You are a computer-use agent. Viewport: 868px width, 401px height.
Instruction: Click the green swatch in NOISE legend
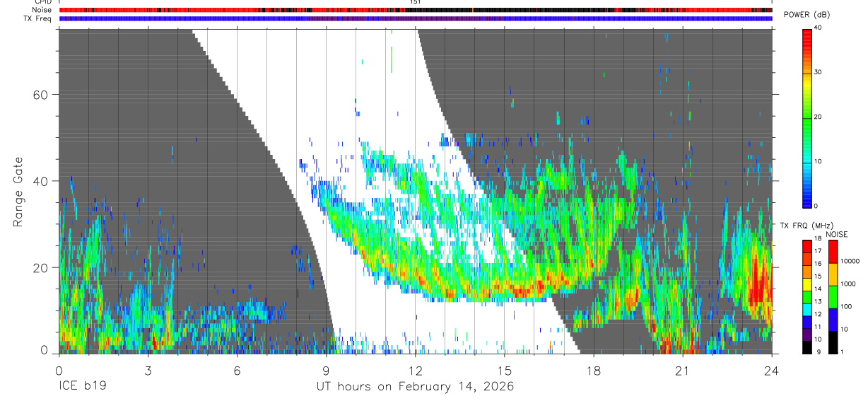[833, 296]
